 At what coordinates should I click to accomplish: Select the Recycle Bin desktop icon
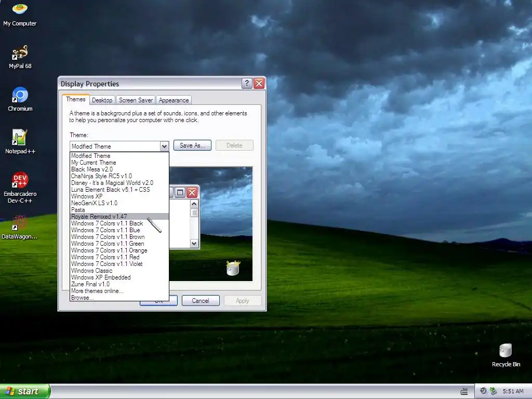pyautogui.click(x=506, y=355)
